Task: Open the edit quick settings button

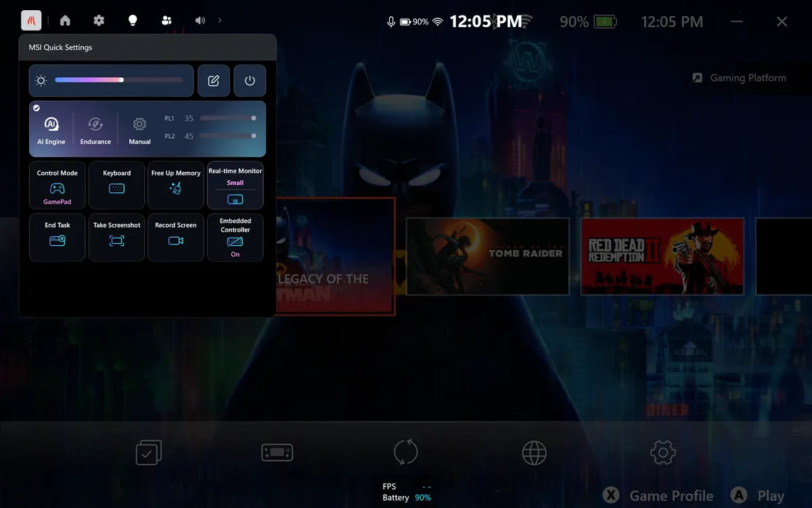Action: [214, 81]
